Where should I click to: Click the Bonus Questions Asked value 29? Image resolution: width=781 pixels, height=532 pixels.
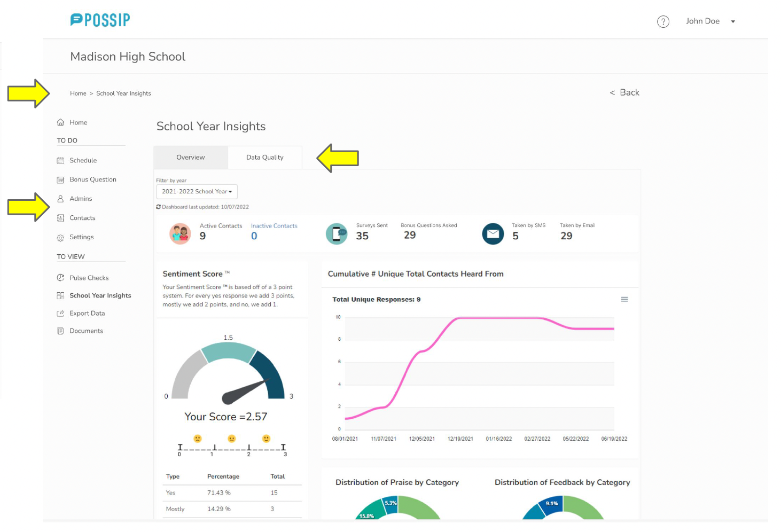[x=410, y=236]
